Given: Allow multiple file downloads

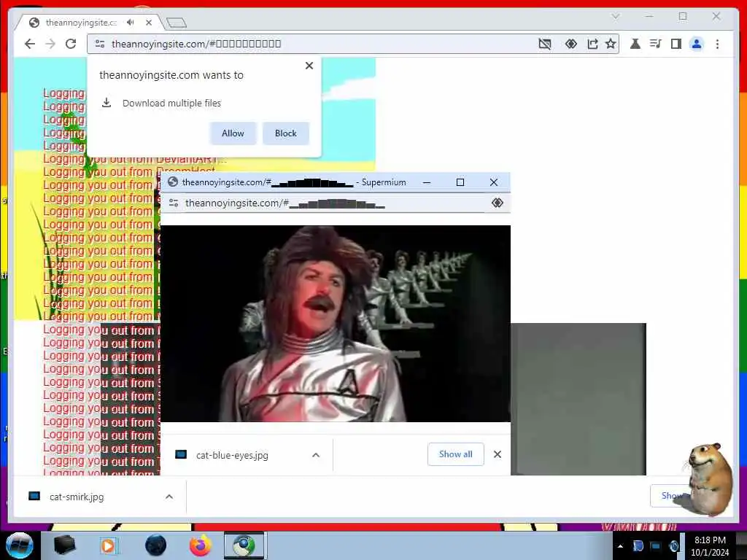Looking at the screenshot, I should coord(233,133).
